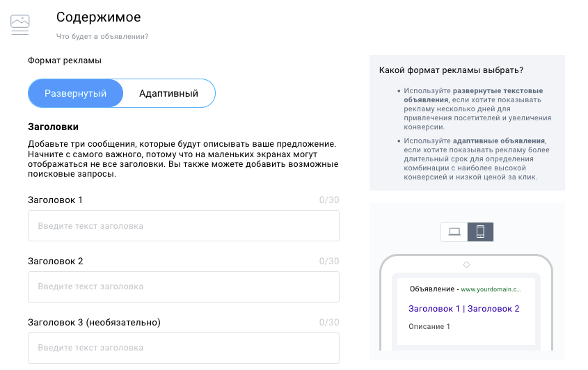The height and width of the screenshot is (370, 588).
Task: Click the Заголовок 3 (необязательно) label
Action: click(x=94, y=323)
